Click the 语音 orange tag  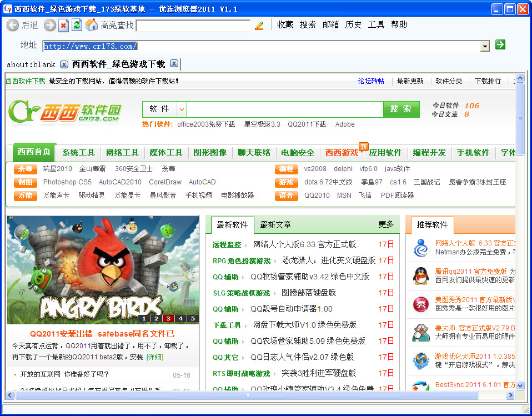point(287,196)
